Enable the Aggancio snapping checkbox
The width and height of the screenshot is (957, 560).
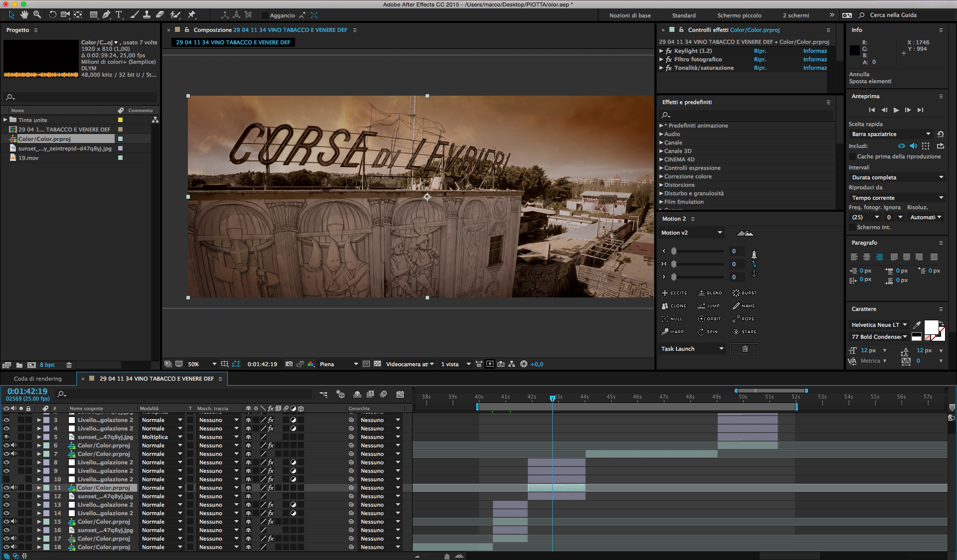coord(265,15)
